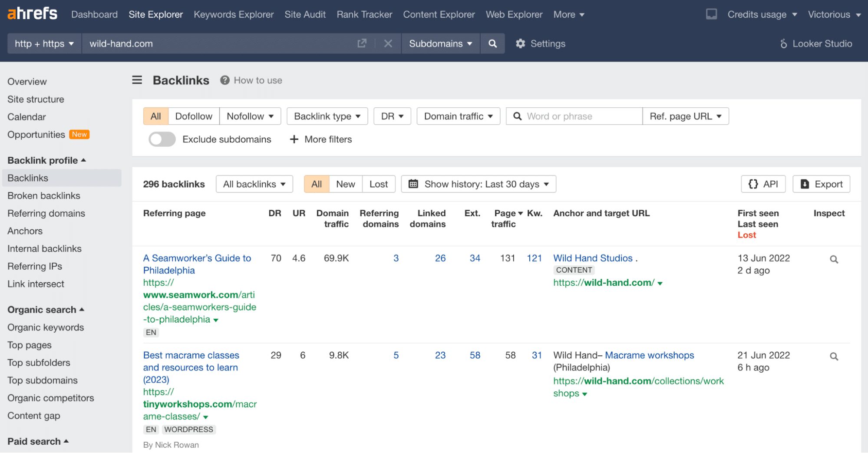
Task: Open Site Audit
Action: tap(305, 14)
